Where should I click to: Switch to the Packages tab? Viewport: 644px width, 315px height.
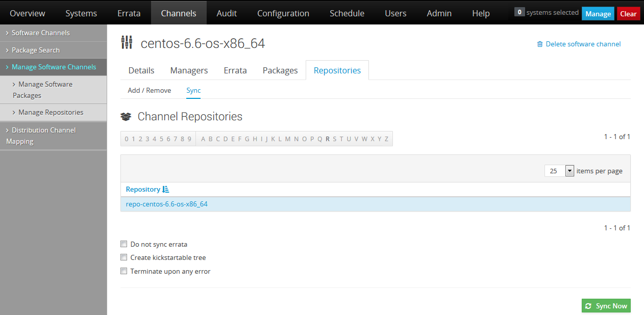(280, 70)
